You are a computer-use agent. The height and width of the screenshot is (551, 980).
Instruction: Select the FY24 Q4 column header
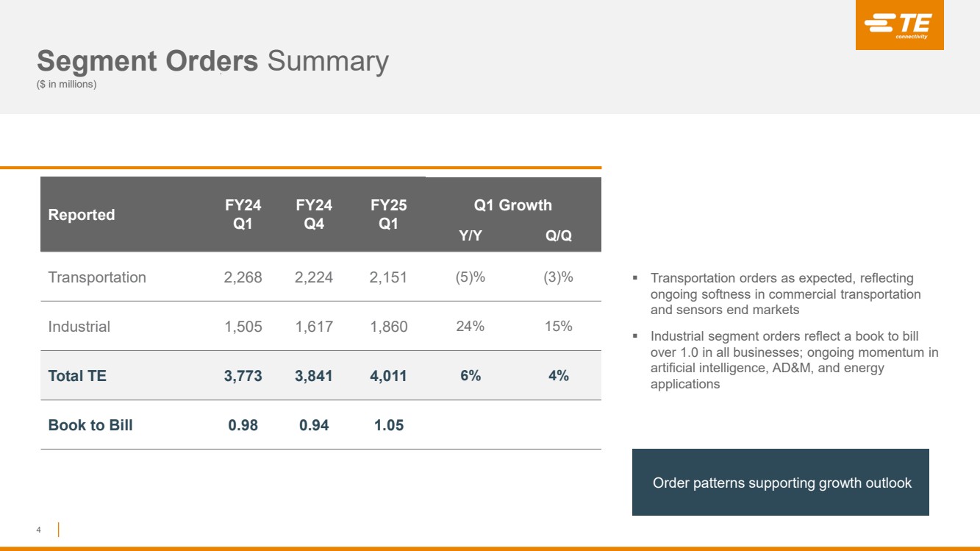(x=314, y=214)
